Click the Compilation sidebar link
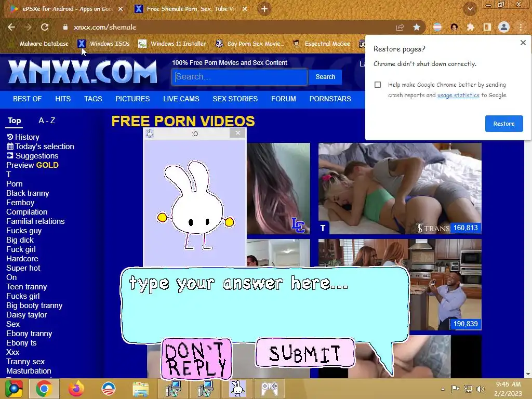This screenshot has height=399, width=532. click(x=27, y=212)
